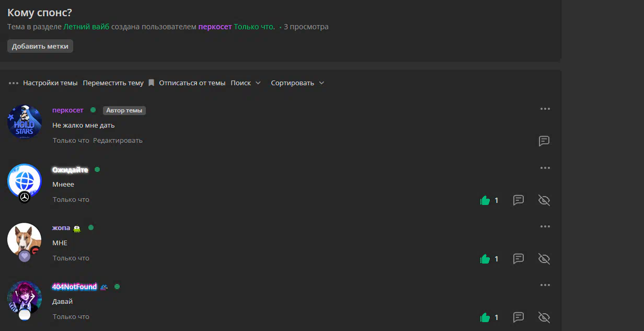Viewport: 644px width, 331px height.
Task: Click the like count on Мнеее post
Action: click(497, 200)
